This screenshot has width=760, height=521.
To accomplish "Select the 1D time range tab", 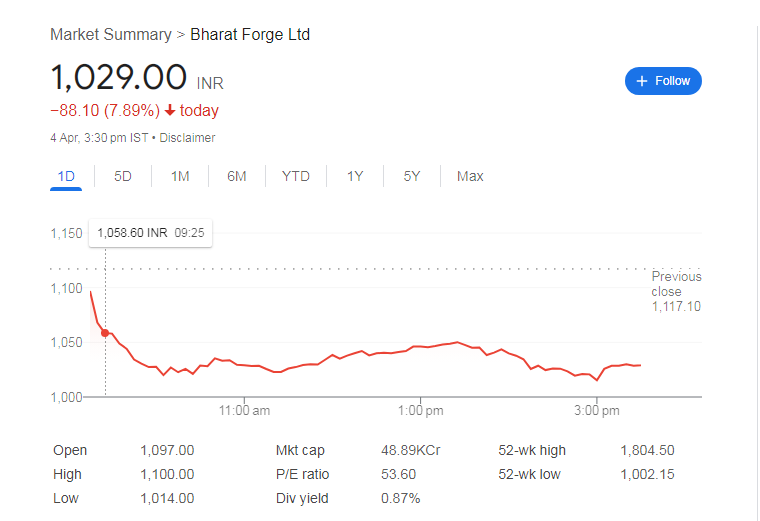I will (x=66, y=176).
